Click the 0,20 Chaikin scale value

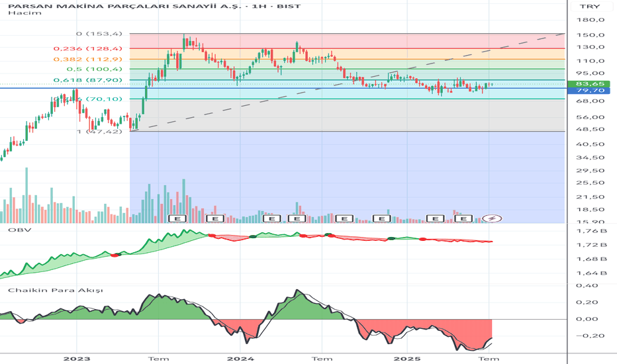coord(587,302)
